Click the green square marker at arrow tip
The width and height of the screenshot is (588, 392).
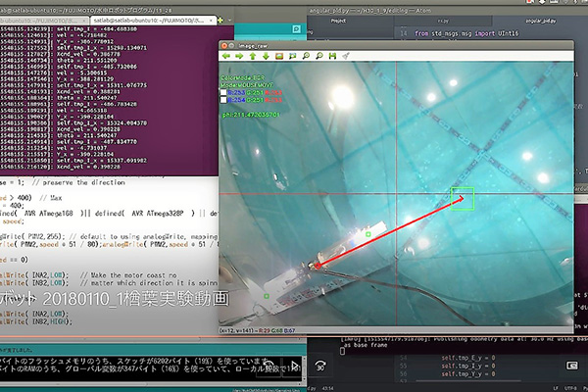click(463, 198)
